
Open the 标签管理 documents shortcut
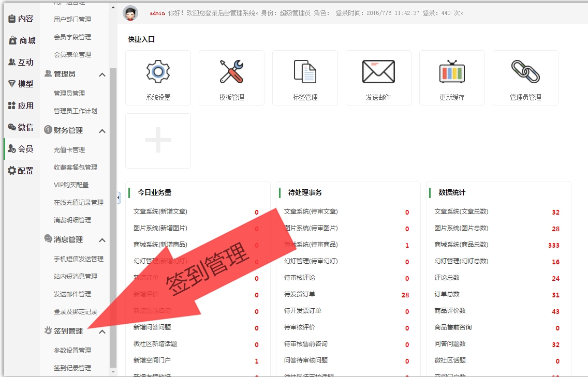pyautogui.click(x=305, y=78)
